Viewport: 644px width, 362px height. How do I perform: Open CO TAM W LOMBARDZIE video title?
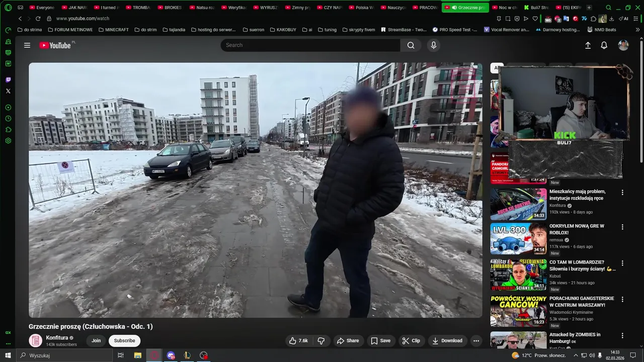pos(582,265)
